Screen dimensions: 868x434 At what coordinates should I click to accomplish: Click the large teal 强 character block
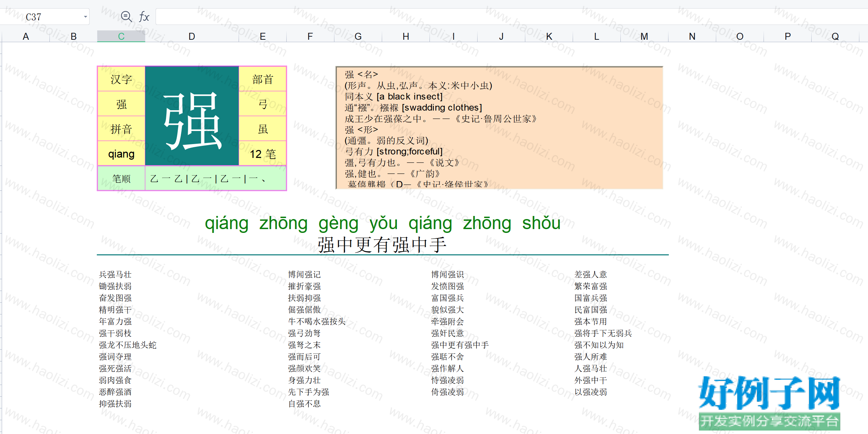click(x=192, y=116)
